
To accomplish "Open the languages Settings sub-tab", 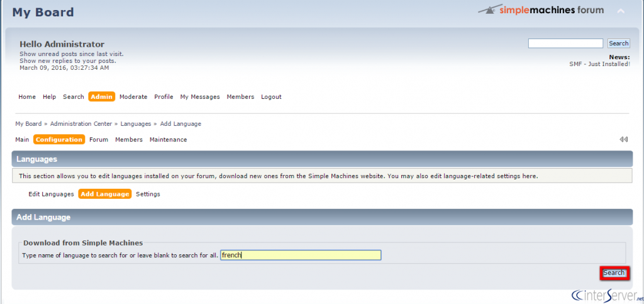I will click(x=148, y=194).
